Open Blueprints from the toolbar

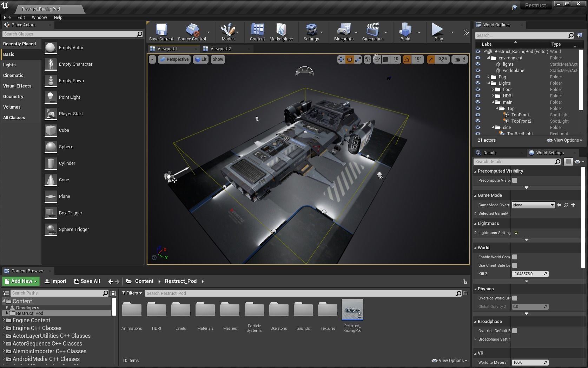pos(344,32)
